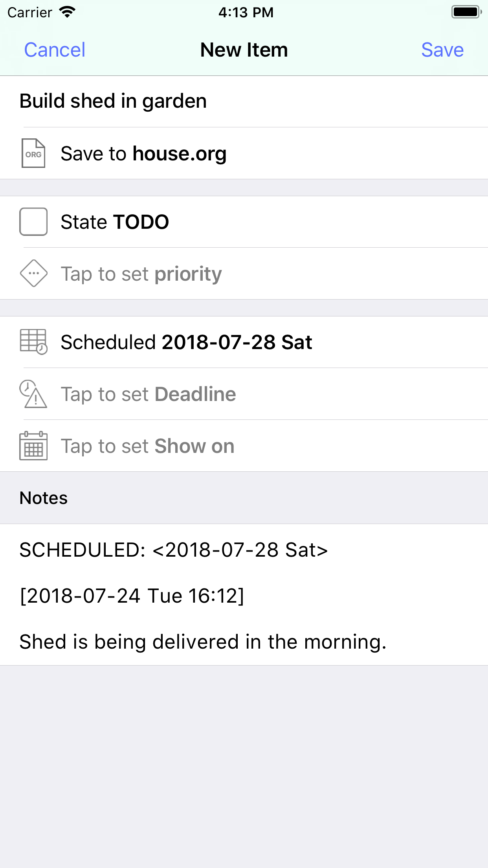Tap the Wi-Fi status icon
Screen dimensions: 488x868
pos(67,12)
